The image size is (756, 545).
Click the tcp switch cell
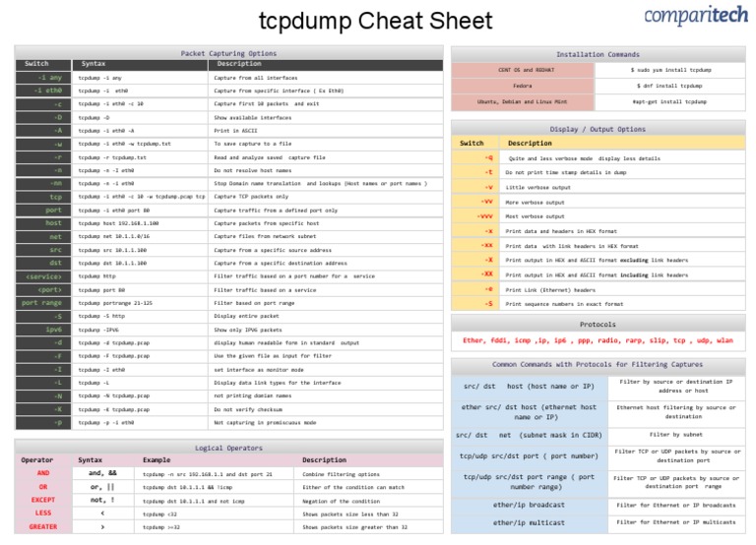pos(43,197)
